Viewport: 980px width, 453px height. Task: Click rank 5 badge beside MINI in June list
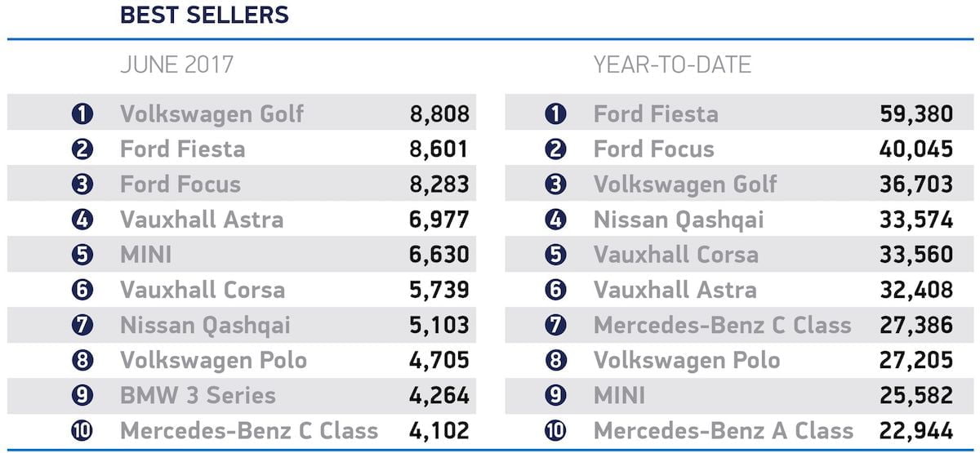pyautogui.click(x=82, y=254)
